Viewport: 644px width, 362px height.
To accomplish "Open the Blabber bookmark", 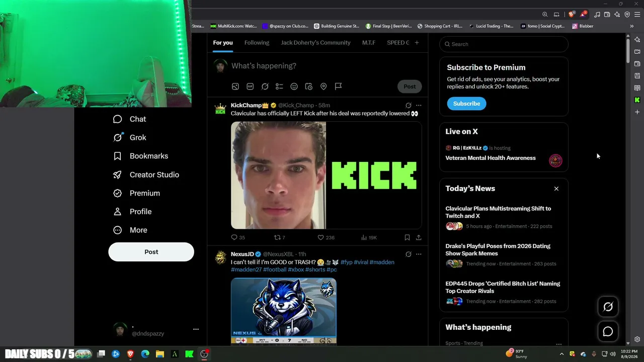I will pos(583,26).
